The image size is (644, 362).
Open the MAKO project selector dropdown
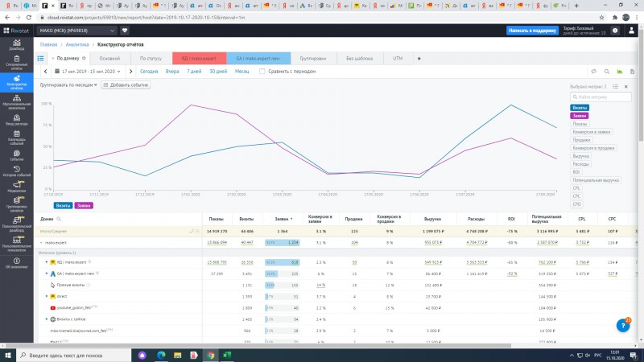(x=76, y=31)
